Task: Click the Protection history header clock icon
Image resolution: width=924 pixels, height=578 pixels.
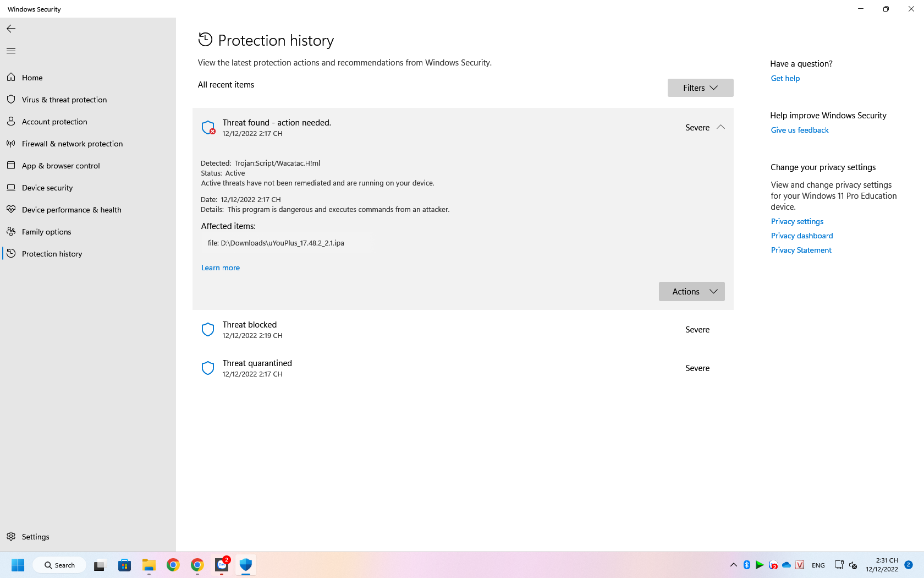Action: (205, 40)
